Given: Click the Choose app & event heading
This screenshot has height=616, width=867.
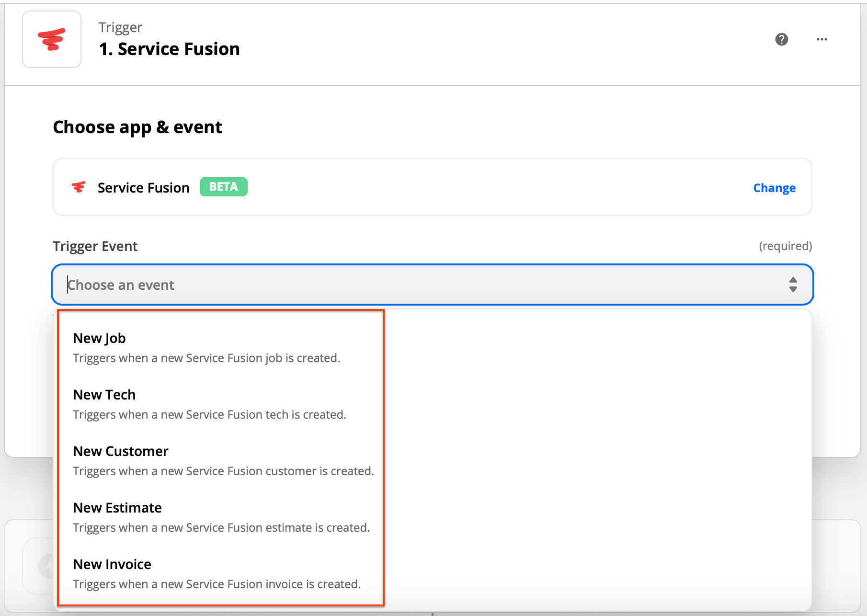Looking at the screenshot, I should (137, 127).
